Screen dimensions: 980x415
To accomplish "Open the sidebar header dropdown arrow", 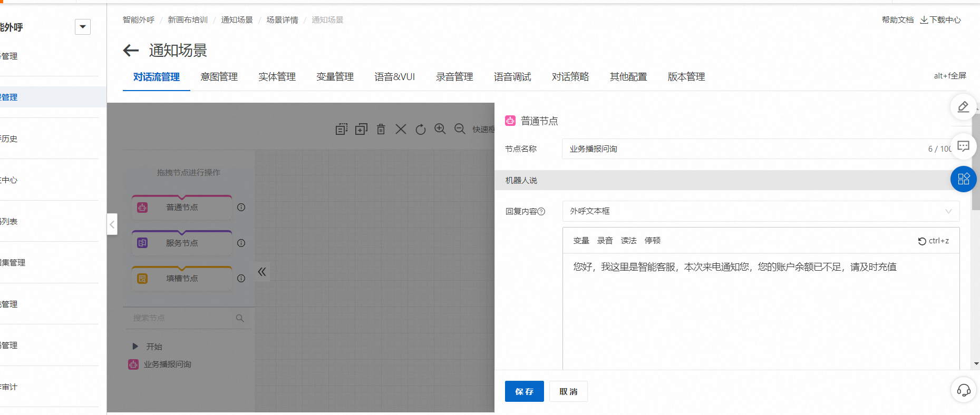I will (x=83, y=27).
